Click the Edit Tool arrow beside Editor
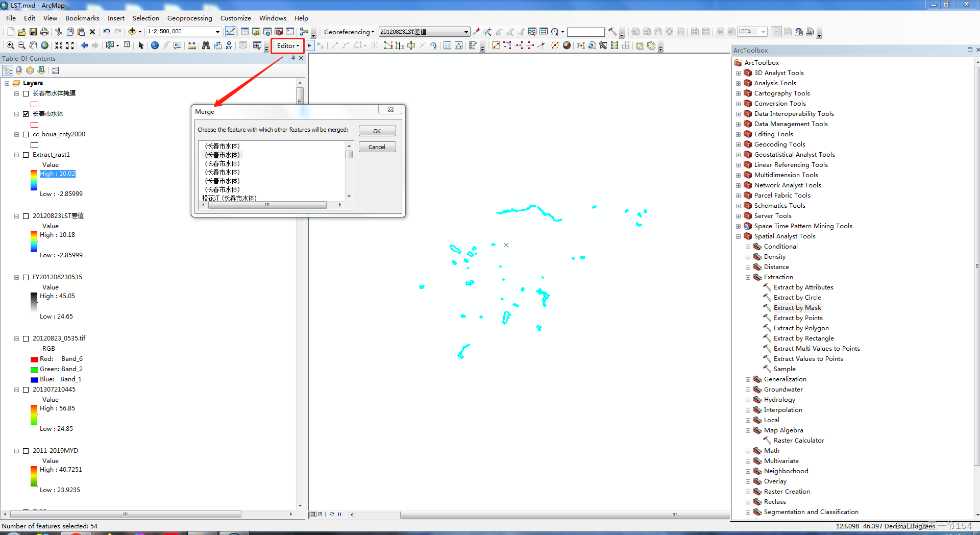 point(309,45)
